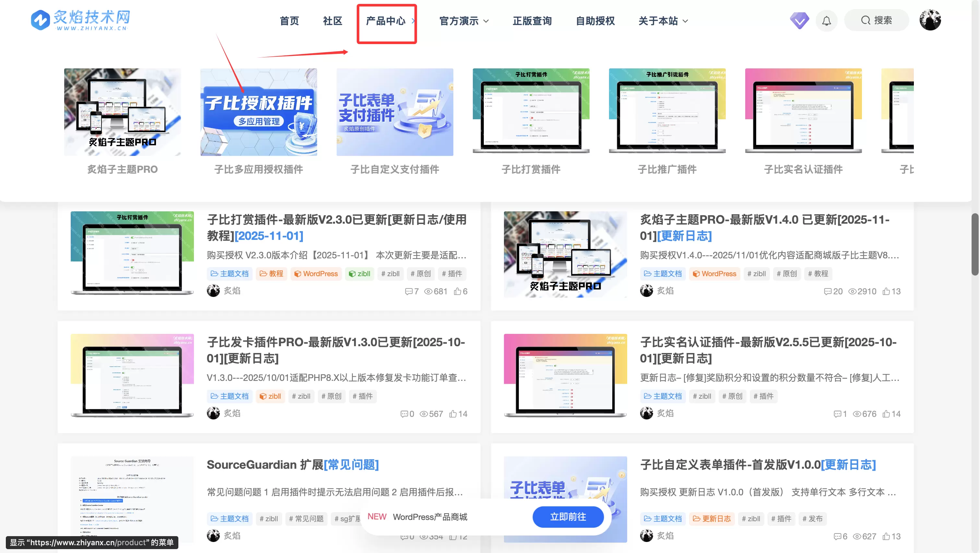Image resolution: width=980 pixels, height=553 pixels.
Task: Click the views eye icon on 子比发卡插件PRO post
Action: click(x=424, y=414)
